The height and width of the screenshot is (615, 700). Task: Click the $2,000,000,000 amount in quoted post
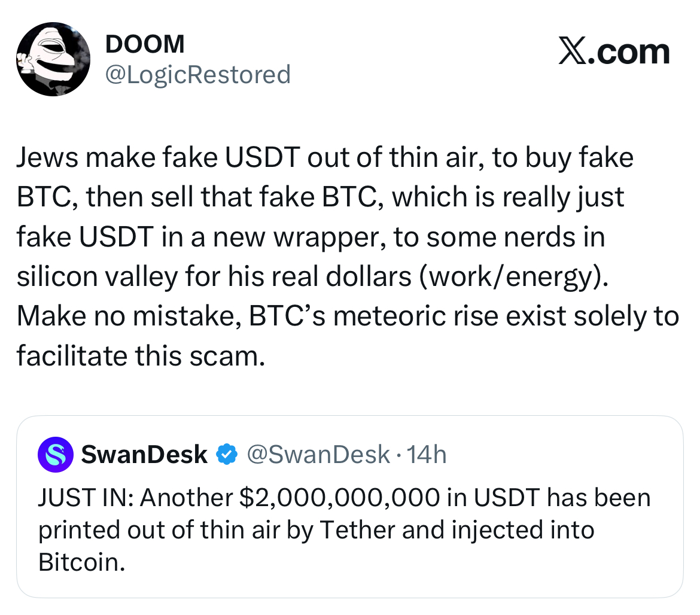[340, 498]
